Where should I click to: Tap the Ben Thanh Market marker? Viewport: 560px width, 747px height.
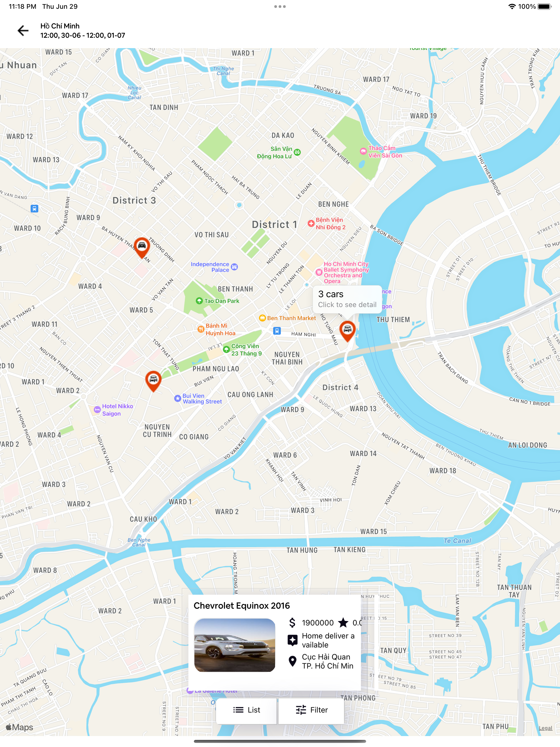pyautogui.click(x=262, y=318)
